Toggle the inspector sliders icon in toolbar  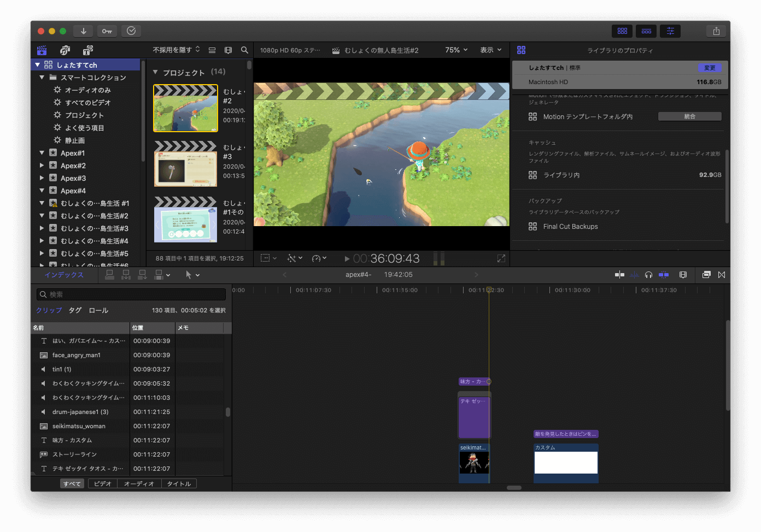click(x=670, y=31)
